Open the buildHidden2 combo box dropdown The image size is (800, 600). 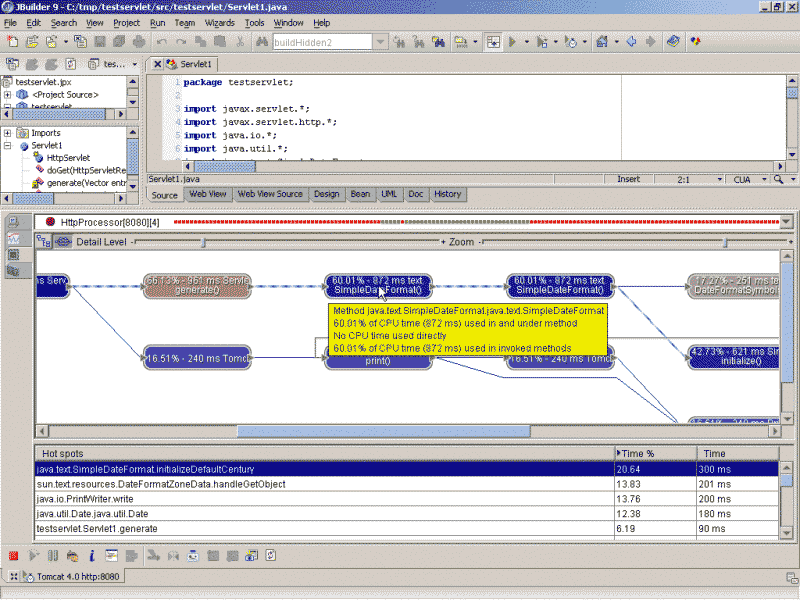coord(381,42)
